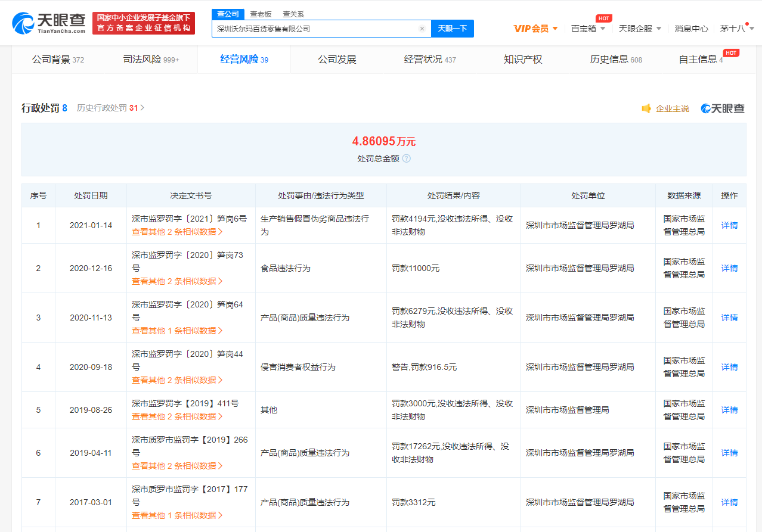
Task: Expand similar data for row 7 (2017-03-01)
Action: point(177,515)
